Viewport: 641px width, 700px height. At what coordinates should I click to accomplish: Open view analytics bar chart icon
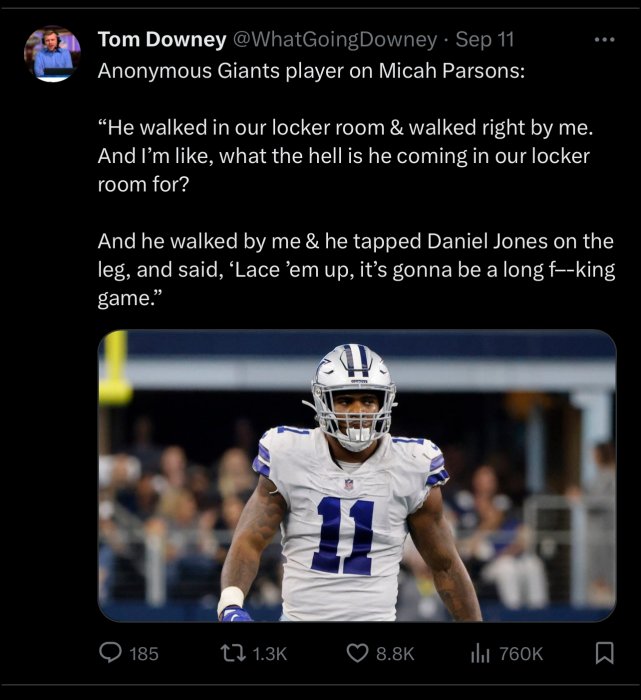(x=480, y=653)
